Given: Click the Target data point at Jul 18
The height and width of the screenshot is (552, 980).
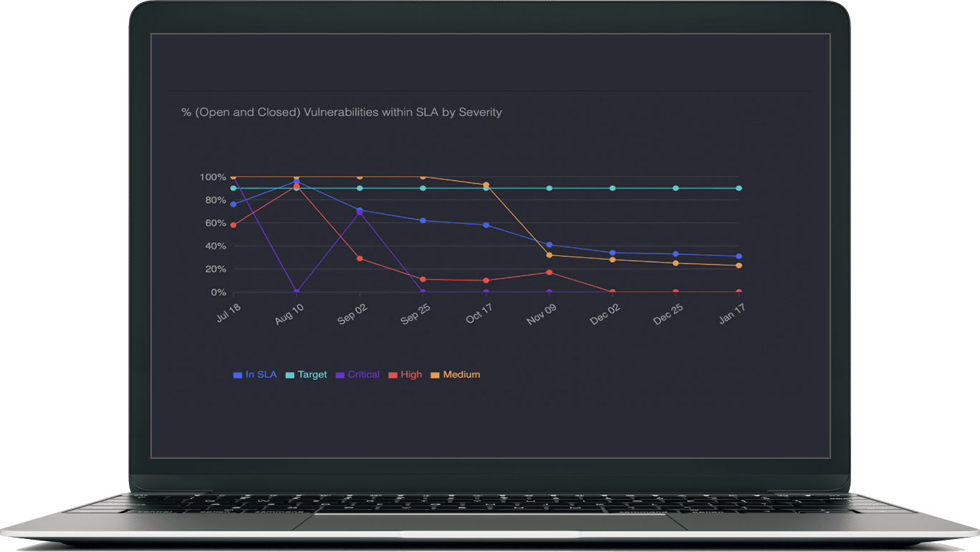Looking at the screenshot, I should pyautogui.click(x=233, y=189).
